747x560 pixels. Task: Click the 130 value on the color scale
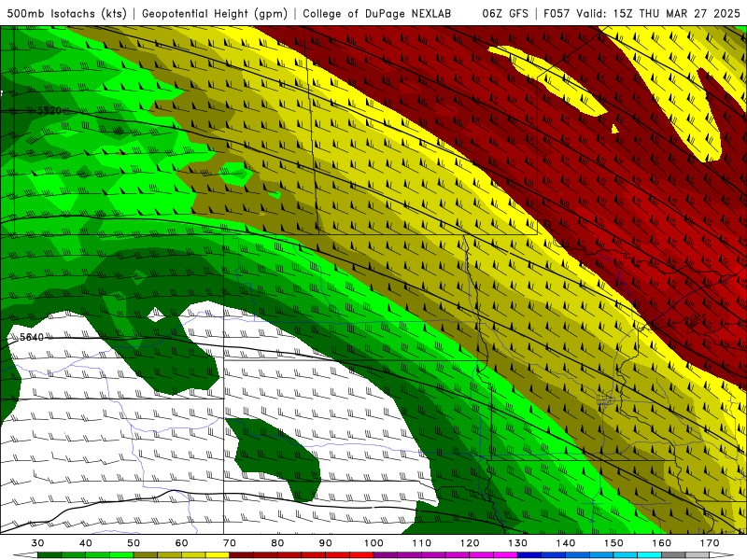coord(518,543)
